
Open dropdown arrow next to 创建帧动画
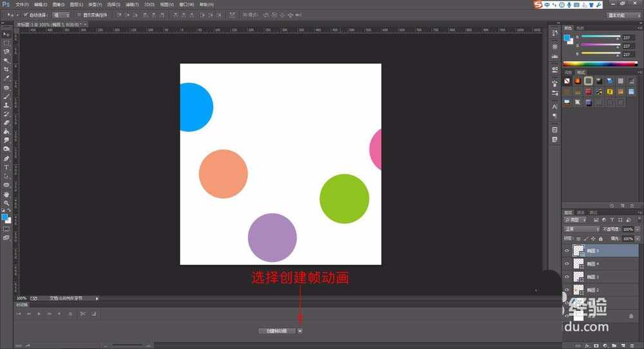pyautogui.click(x=300, y=331)
